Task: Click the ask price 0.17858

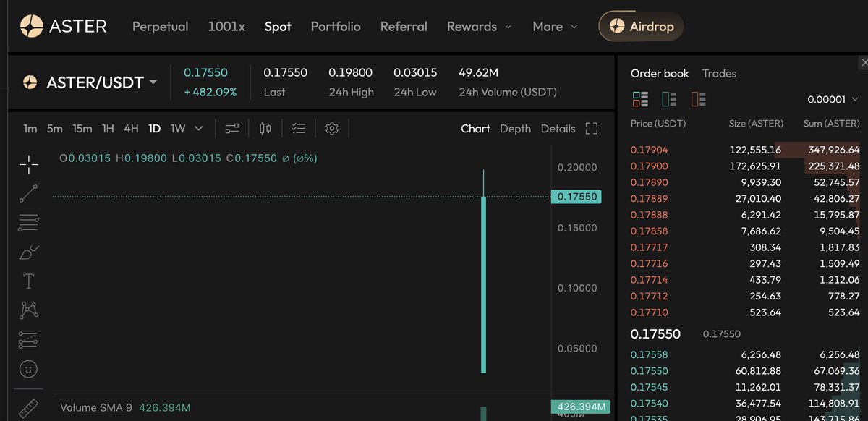Action: point(649,231)
